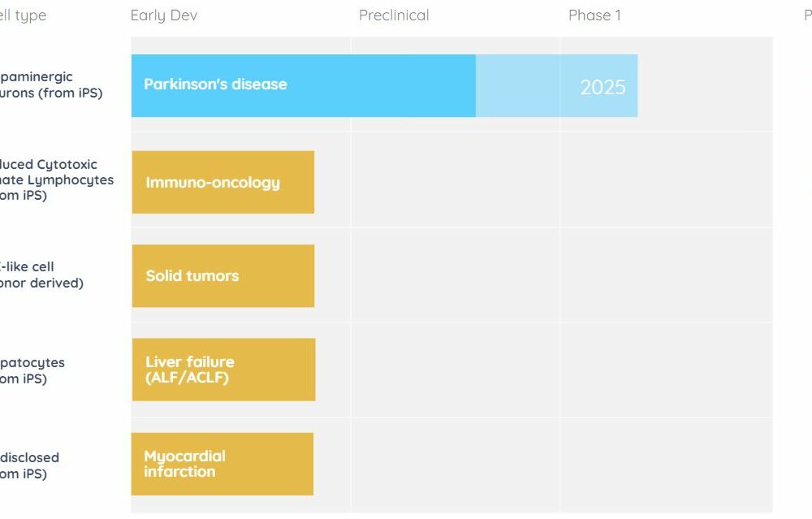The height and width of the screenshot is (519, 812).
Task: Click the 2025 milestone label
Action: (x=603, y=87)
